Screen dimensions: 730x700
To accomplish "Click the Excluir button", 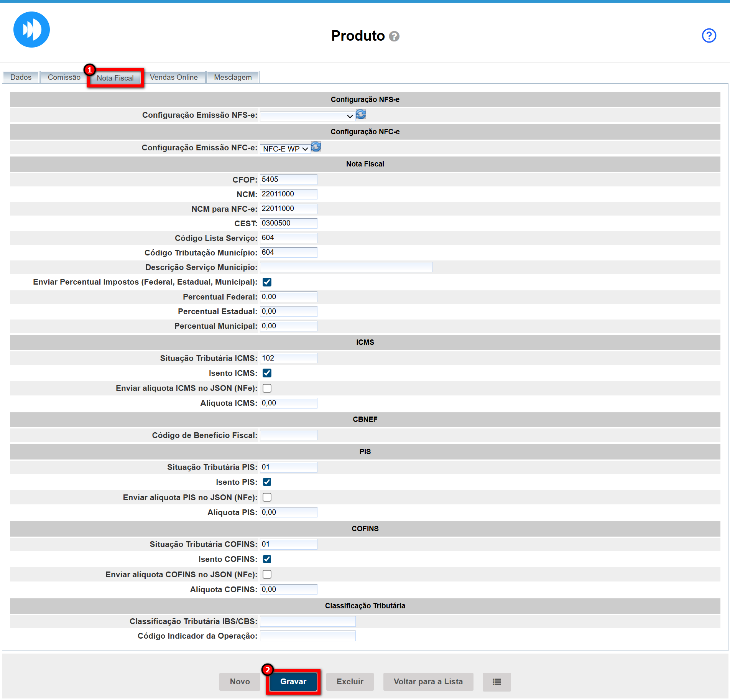I will pos(350,682).
